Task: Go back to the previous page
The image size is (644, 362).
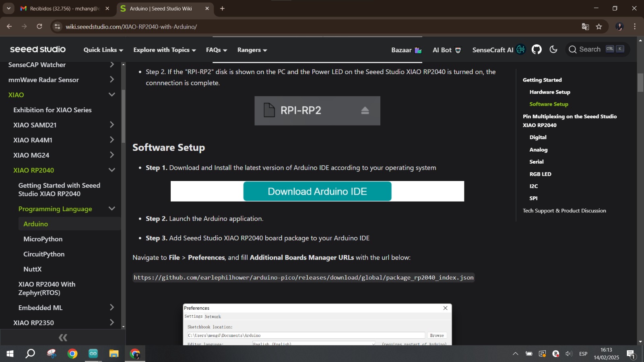Action: coord(9,27)
